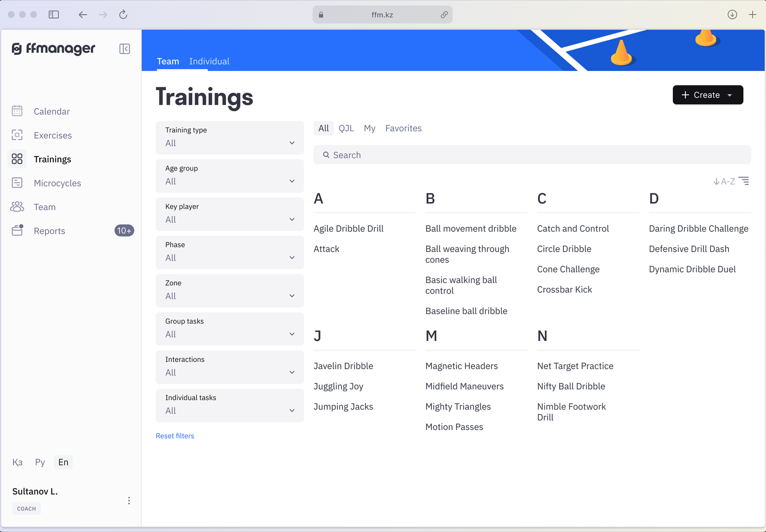Viewport: 766px width, 532px height.
Task: Collapse the ffmanager sidebar panel icon
Action: tap(124, 49)
